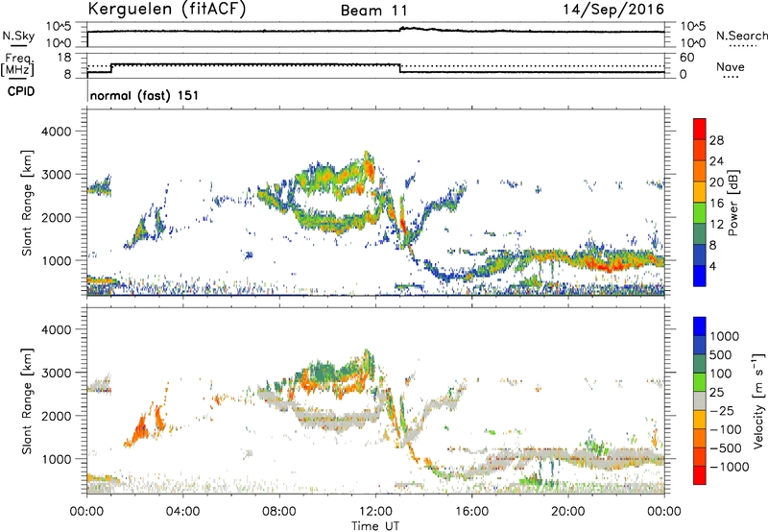Click the 'Kerguelen (fitACF)' title text

[166, 10]
